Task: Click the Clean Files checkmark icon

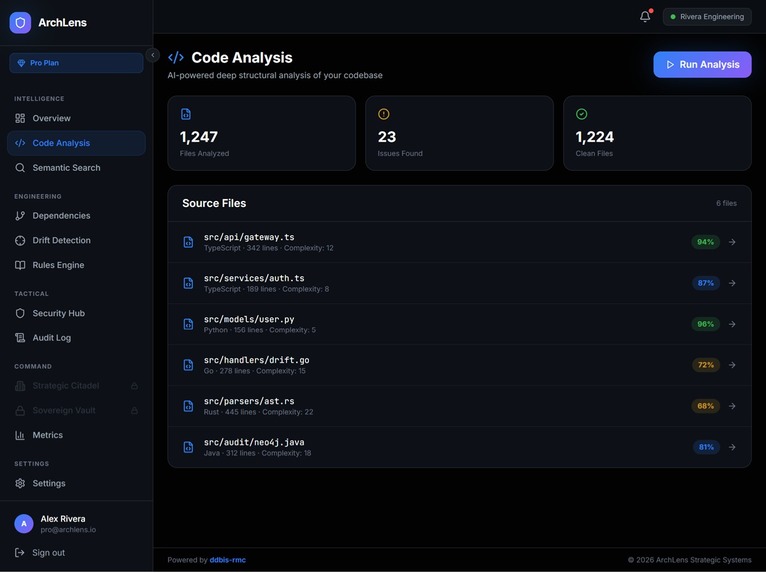Action: (x=581, y=114)
